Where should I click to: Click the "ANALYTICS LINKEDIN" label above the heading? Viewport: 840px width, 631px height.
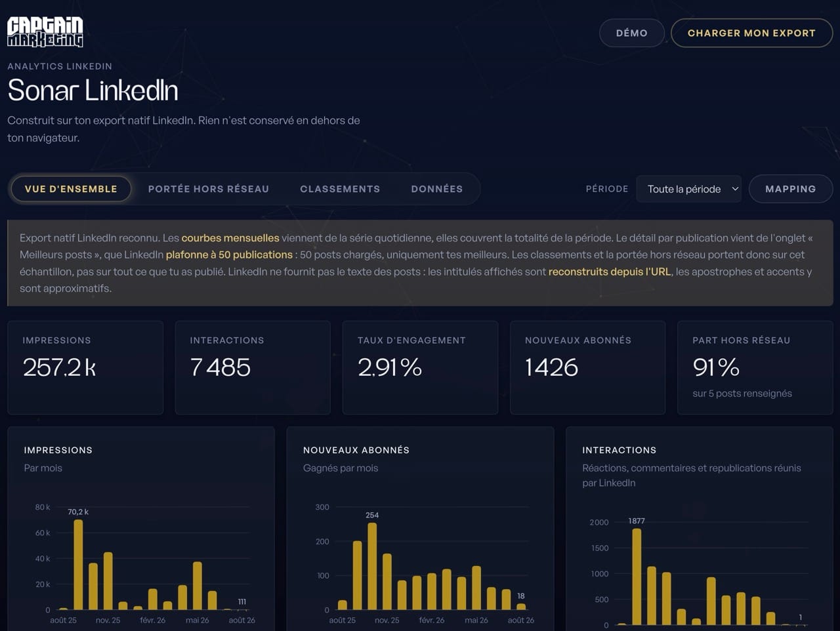point(60,66)
